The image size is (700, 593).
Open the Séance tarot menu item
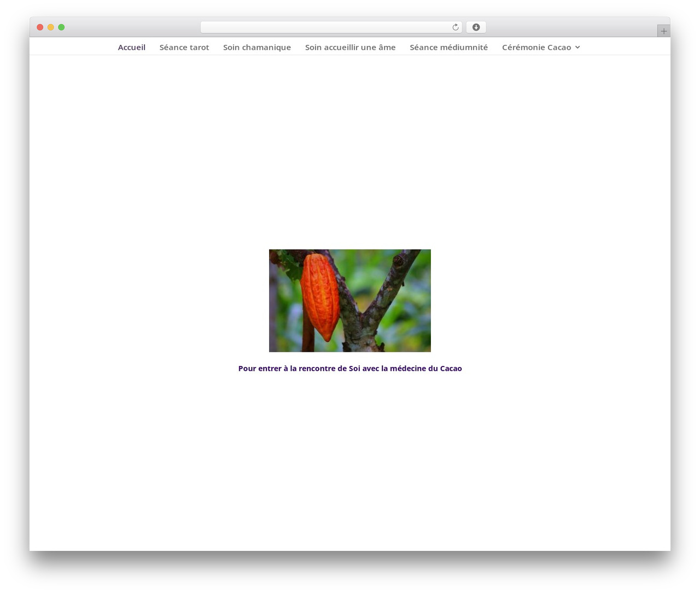point(184,48)
